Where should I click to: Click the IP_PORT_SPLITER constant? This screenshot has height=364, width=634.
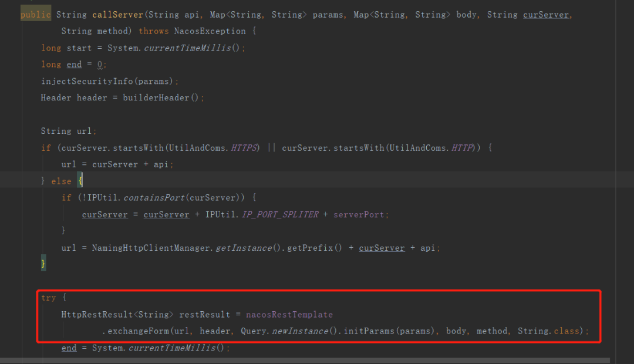tap(280, 215)
